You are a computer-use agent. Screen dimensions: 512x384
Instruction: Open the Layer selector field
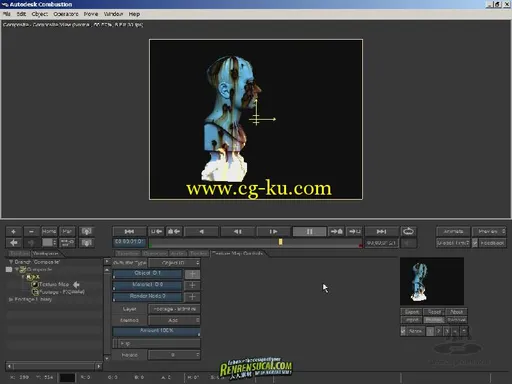(x=174, y=309)
